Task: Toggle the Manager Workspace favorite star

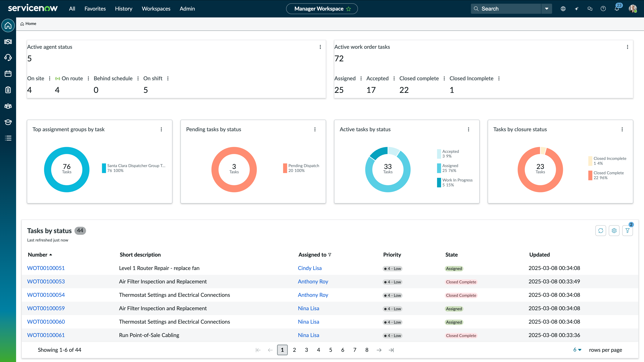Action: coord(348,9)
